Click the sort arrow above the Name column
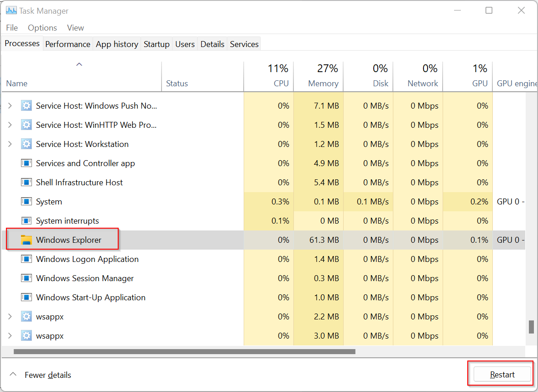 (79, 64)
